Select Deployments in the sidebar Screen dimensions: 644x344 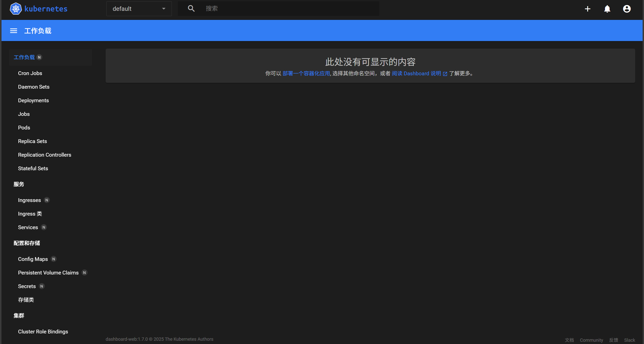[33, 100]
